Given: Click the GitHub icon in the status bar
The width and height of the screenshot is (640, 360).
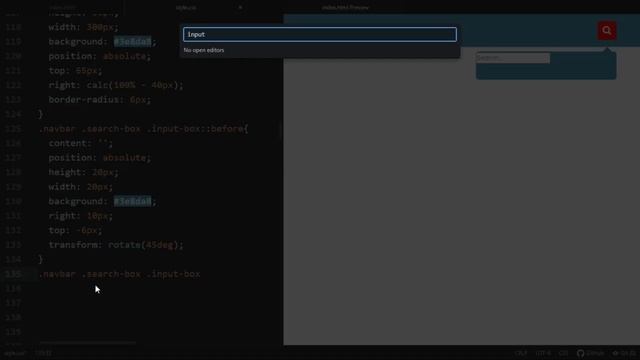Looking at the screenshot, I should coord(580,353).
